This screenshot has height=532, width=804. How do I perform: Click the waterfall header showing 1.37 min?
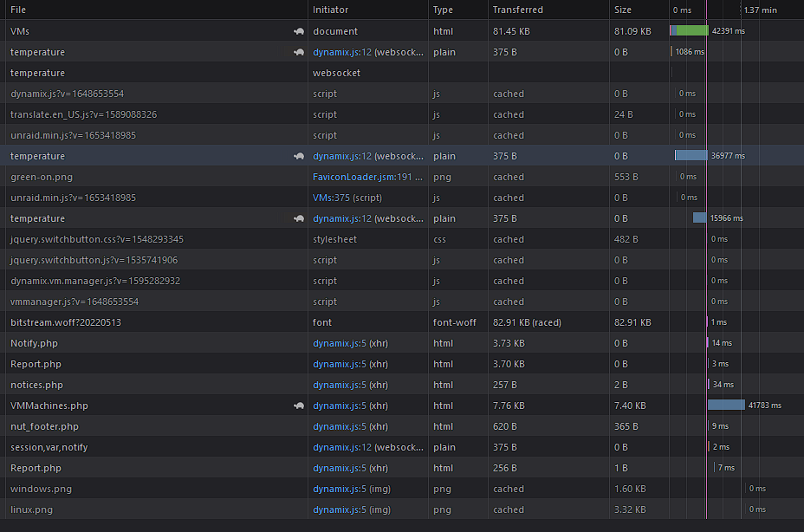coord(761,10)
